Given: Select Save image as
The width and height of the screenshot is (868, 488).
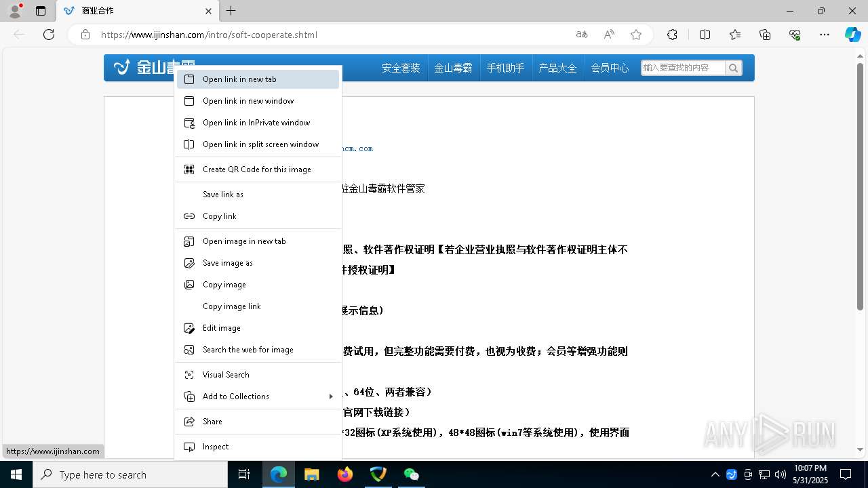Looking at the screenshot, I should 258,263.
